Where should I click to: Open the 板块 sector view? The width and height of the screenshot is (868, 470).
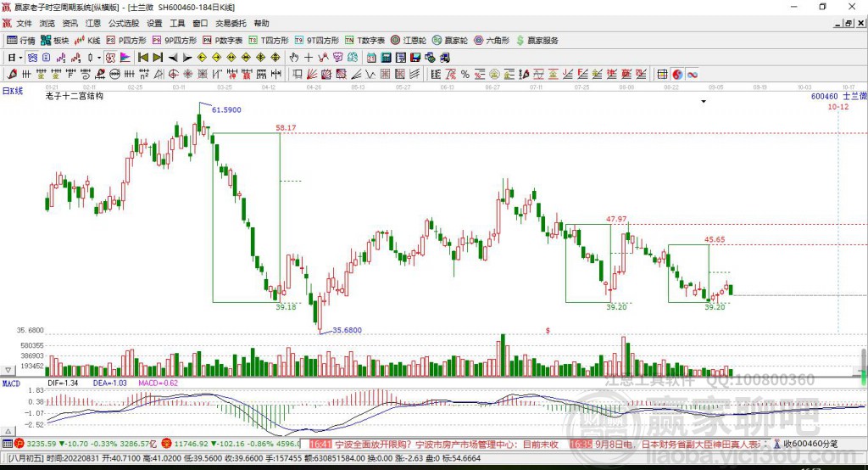tap(54, 41)
